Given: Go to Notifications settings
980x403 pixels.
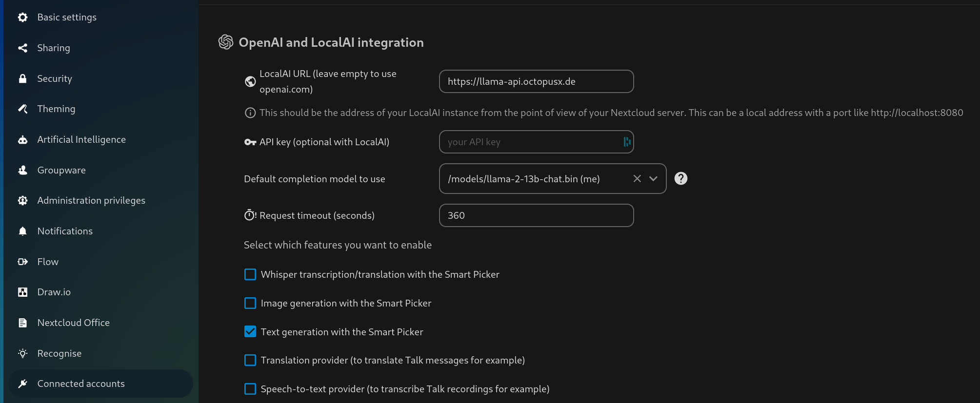Looking at the screenshot, I should [x=100, y=231].
